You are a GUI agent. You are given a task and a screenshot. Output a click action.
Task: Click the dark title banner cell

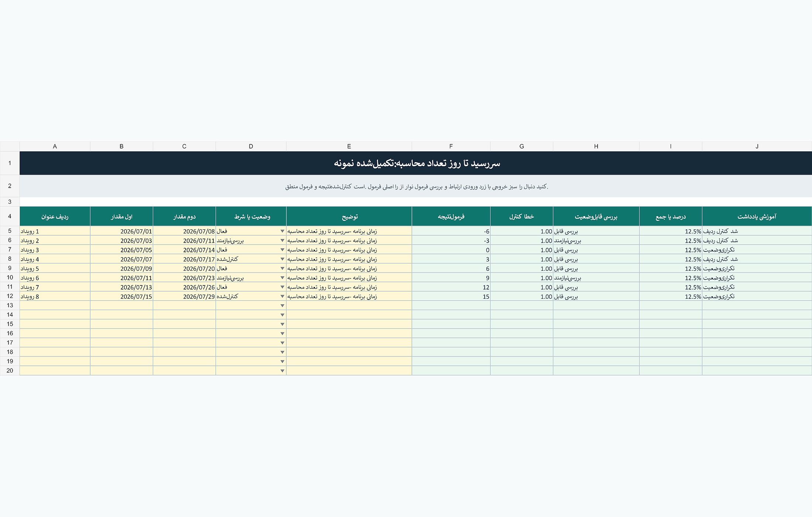416,163
